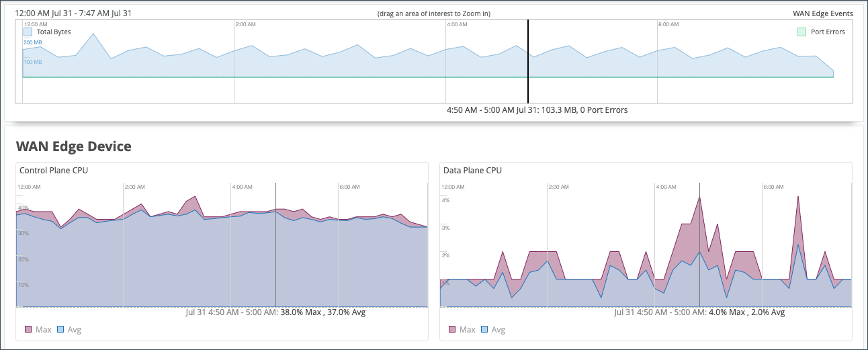Click the black time marker in Total Bytes chart
The height and width of the screenshot is (350, 868).
coord(528,60)
